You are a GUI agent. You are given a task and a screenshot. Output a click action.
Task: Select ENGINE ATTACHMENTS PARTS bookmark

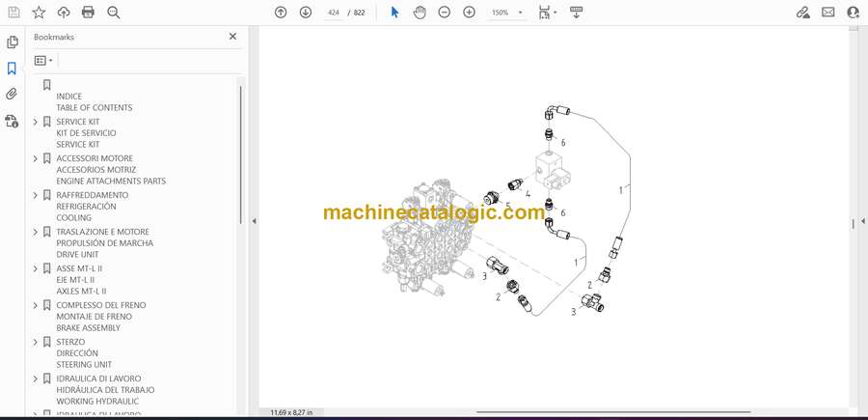[111, 182]
